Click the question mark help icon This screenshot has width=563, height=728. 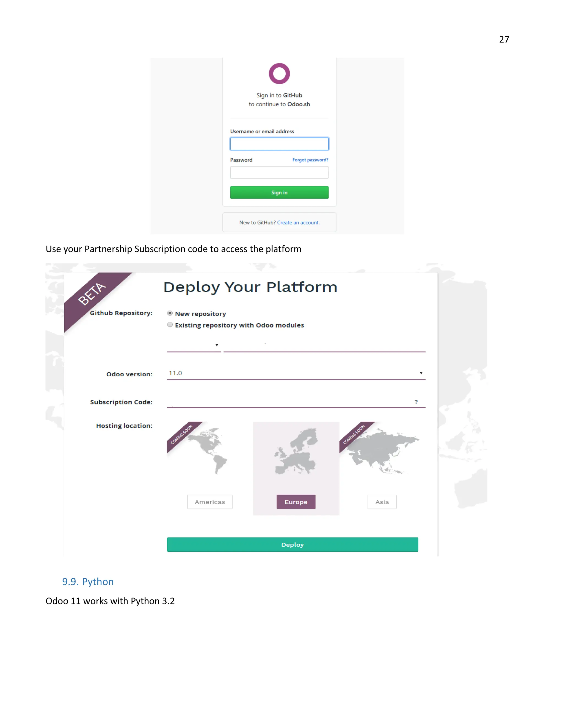point(416,402)
